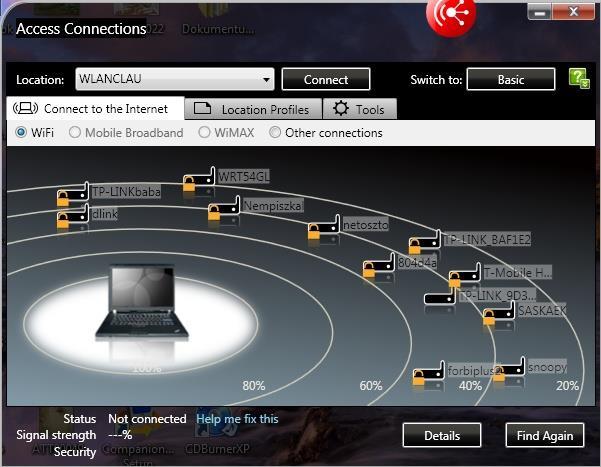This screenshot has height=467, width=601.
Task: Click the SASKAEK network label
Action: [x=542, y=310]
